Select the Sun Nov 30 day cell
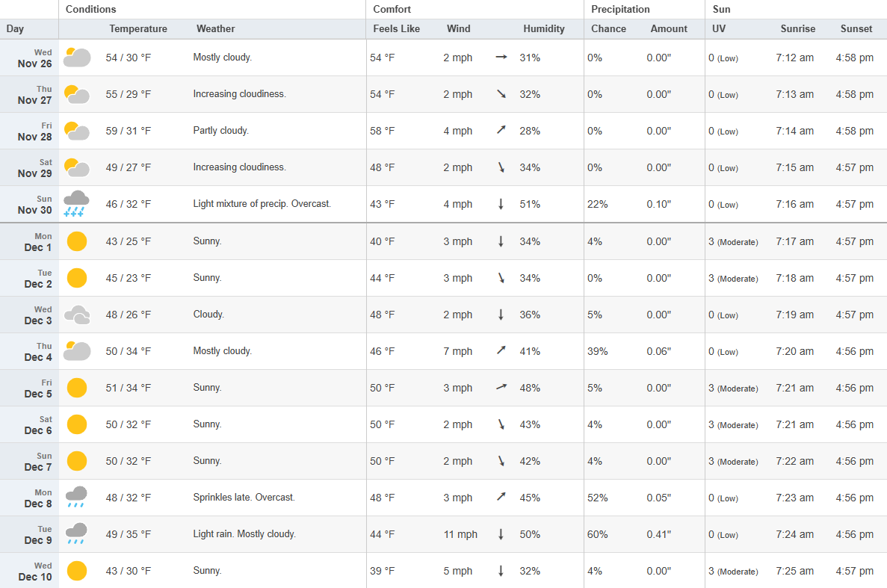 (x=34, y=204)
